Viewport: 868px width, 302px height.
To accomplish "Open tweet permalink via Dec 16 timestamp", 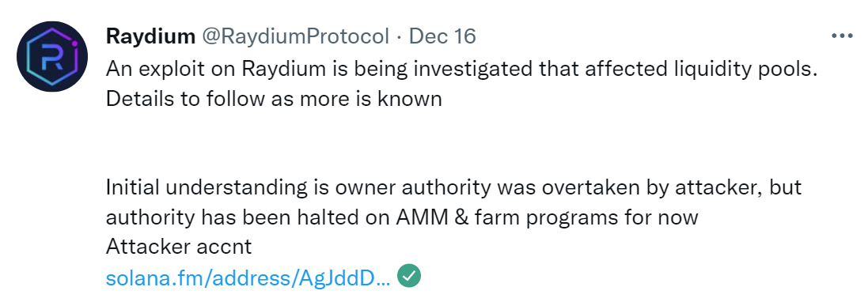I will click(442, 36).
